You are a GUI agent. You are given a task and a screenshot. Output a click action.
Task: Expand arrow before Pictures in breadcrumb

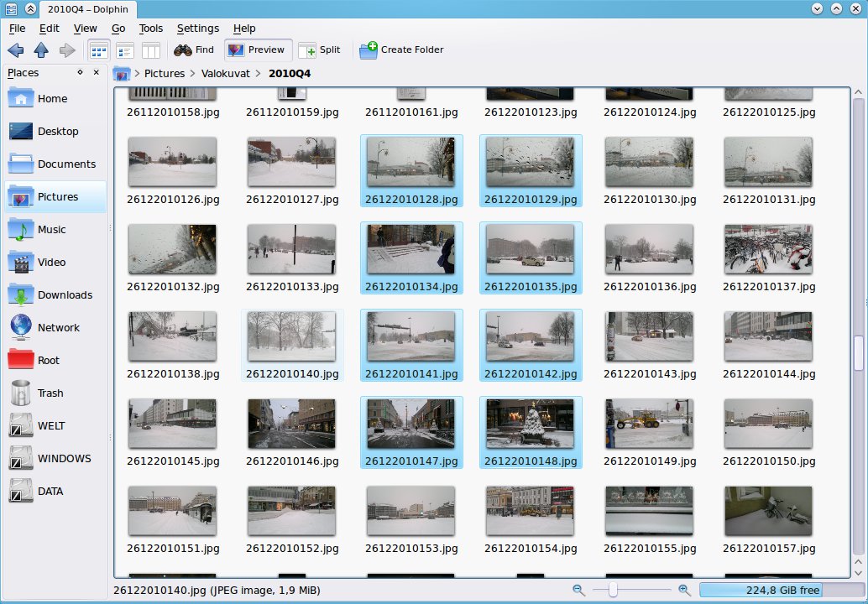click(x=137, y=74)
